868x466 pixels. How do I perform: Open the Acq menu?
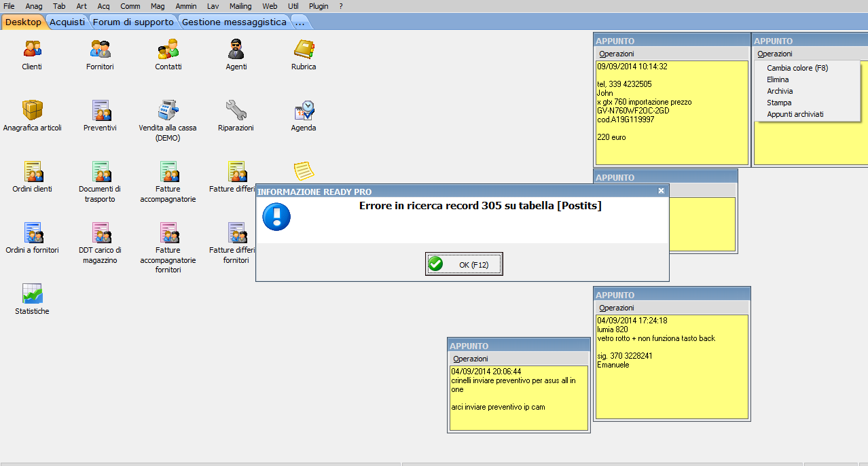(x=103, y=6)
